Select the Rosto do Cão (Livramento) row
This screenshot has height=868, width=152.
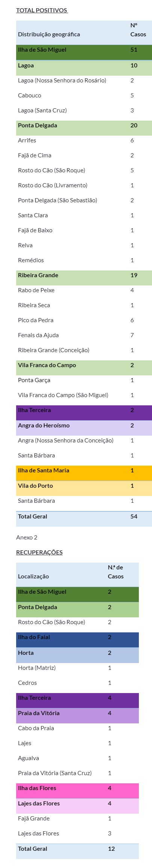click(x=84, y=185)
